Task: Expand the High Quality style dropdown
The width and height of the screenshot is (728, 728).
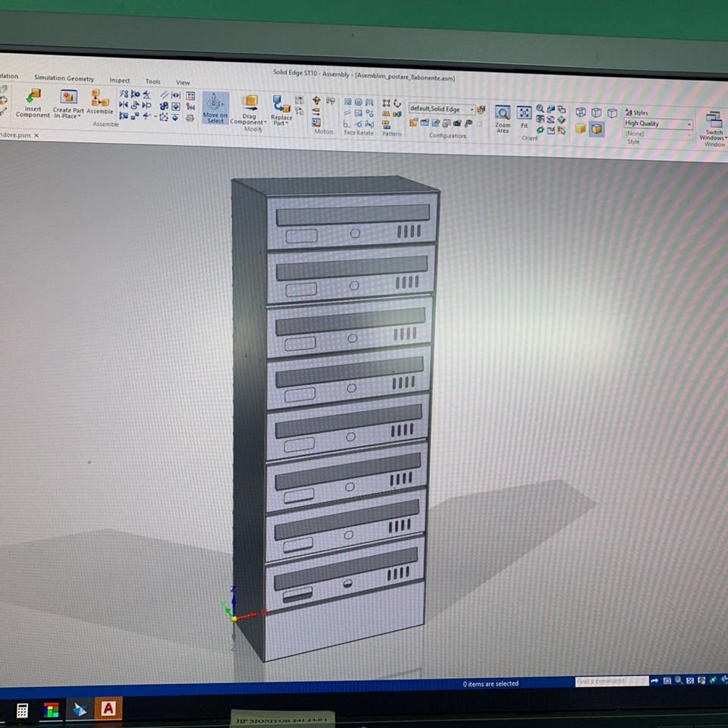Action: click(x=689, y=124)
